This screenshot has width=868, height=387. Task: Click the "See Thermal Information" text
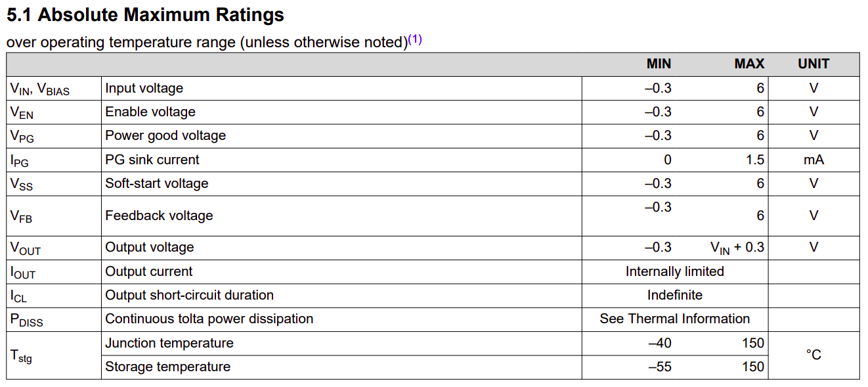pos(674,319)
